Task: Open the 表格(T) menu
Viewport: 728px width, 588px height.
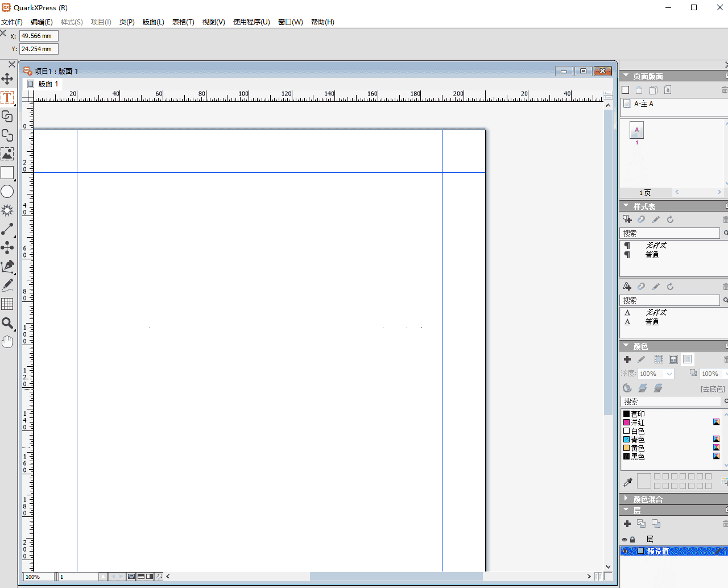Action: click(183, 22)
